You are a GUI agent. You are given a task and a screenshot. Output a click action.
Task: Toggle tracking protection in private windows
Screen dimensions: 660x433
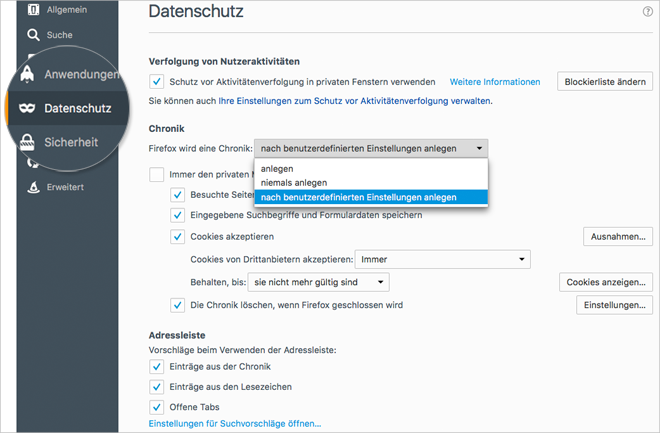tap(156, 81)
